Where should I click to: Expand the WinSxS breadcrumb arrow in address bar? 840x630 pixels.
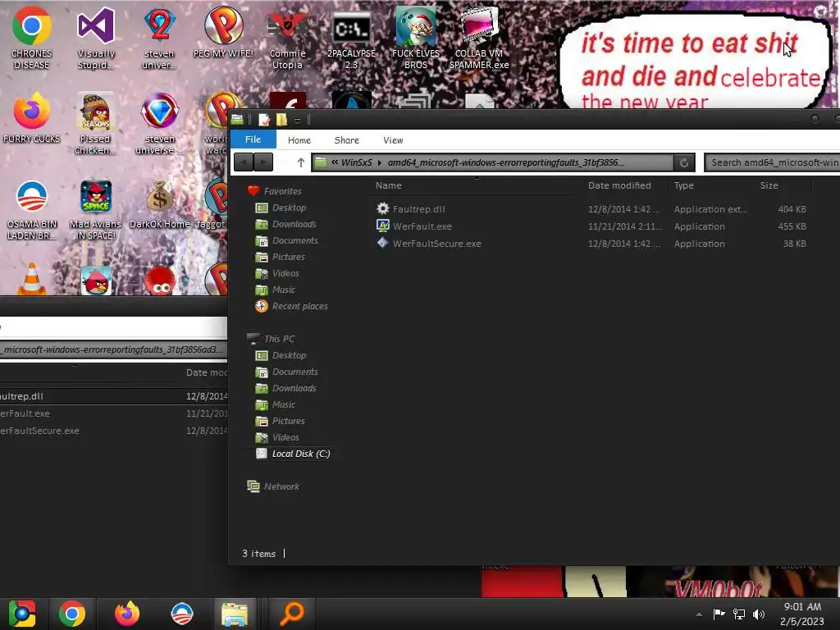(379, 163)
